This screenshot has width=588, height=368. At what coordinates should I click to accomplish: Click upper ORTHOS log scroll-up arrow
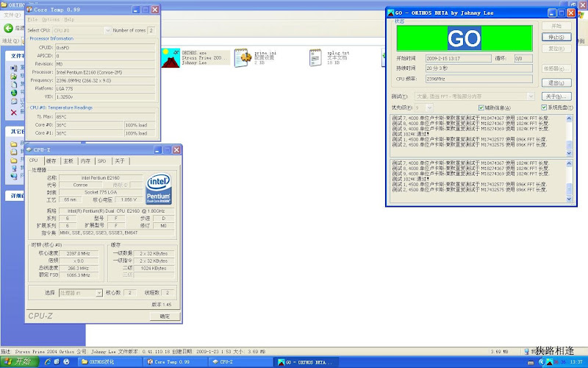[x=569, y=118]
